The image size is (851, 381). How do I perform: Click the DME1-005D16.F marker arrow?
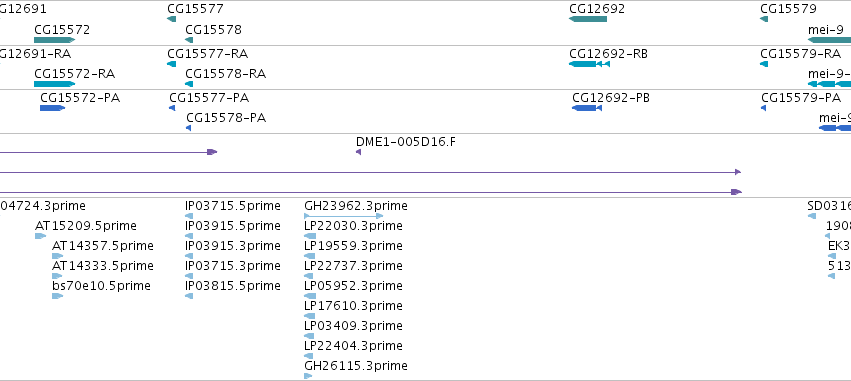coord(358,152)
